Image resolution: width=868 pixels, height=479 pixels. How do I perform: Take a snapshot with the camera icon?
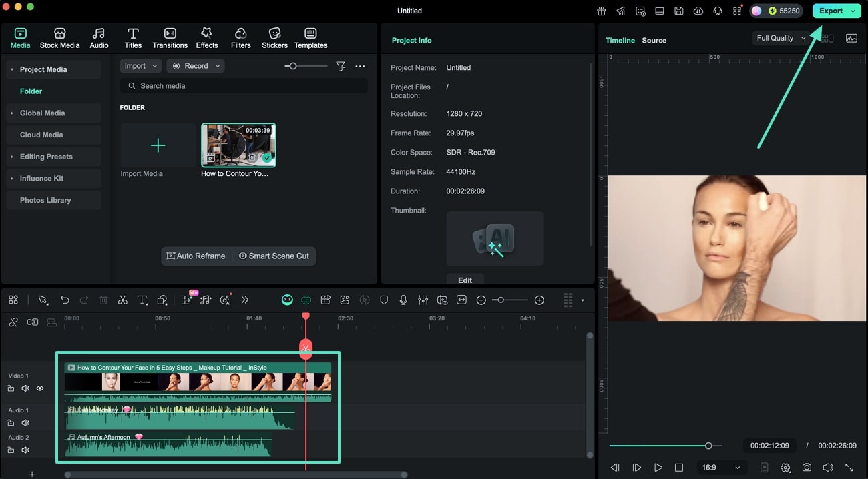807,468
